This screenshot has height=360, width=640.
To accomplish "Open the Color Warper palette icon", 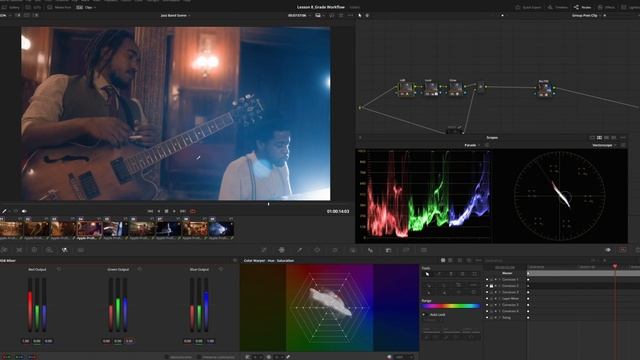I will 282,250.
